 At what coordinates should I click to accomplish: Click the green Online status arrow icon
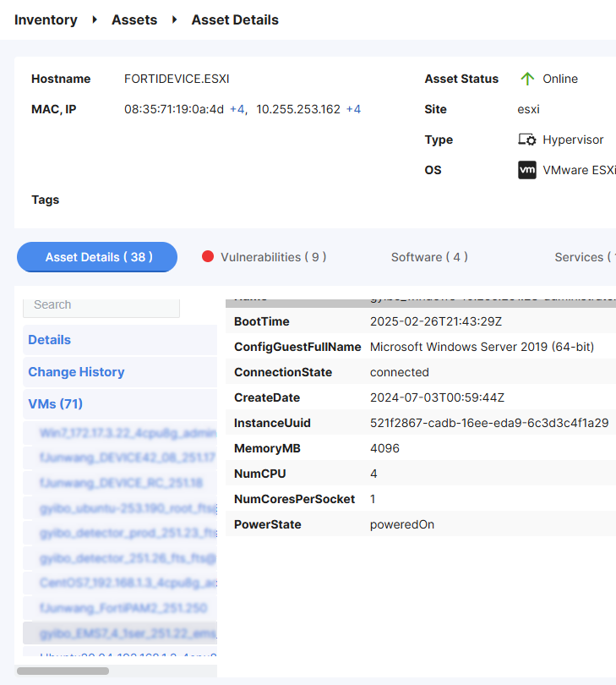(x=527, y=79)
